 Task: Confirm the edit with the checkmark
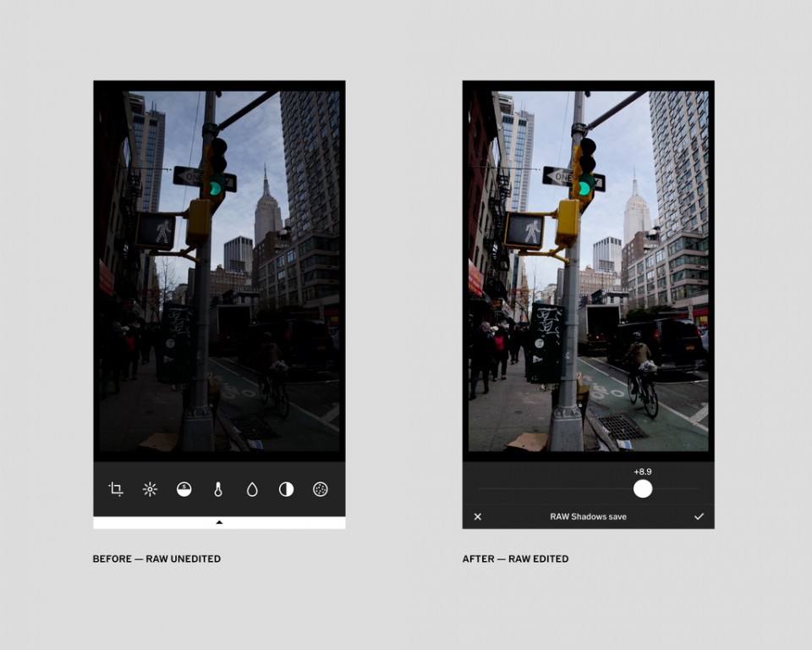coord(699,516)
